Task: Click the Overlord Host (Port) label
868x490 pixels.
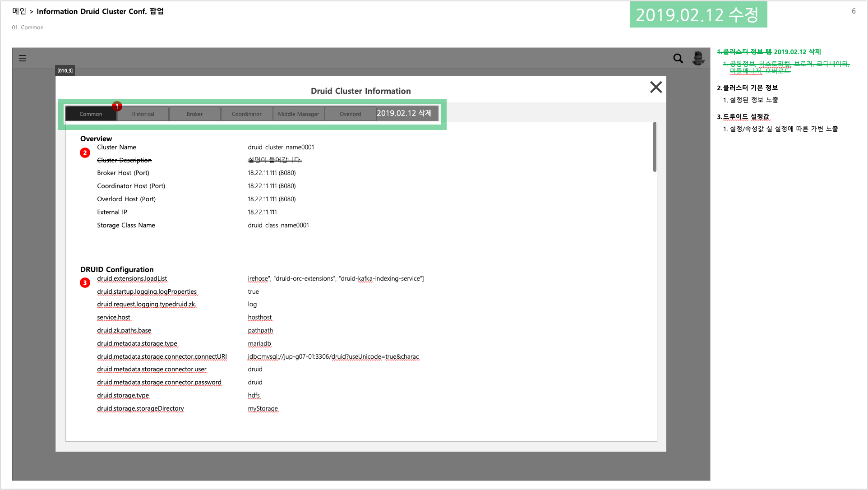Action: (x=126, y=199)
